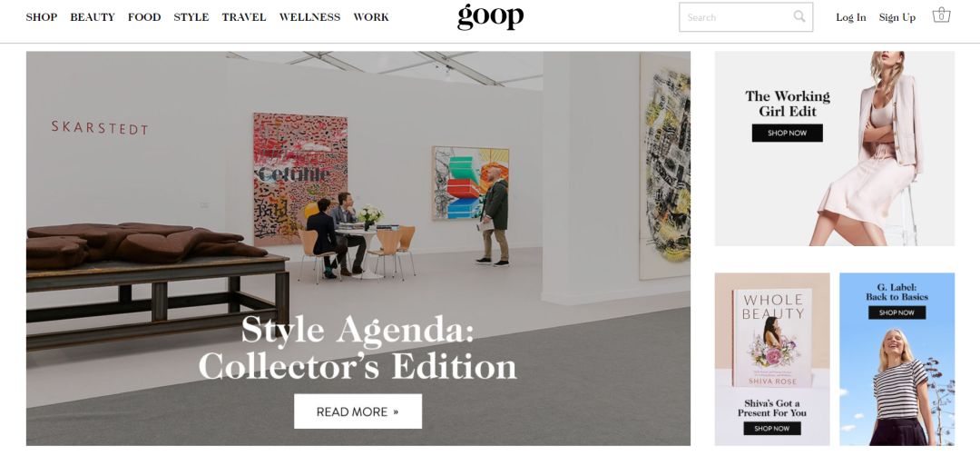Select STYLE in the navigation
This screenshot has width=980, height=456.
point(191,17)
